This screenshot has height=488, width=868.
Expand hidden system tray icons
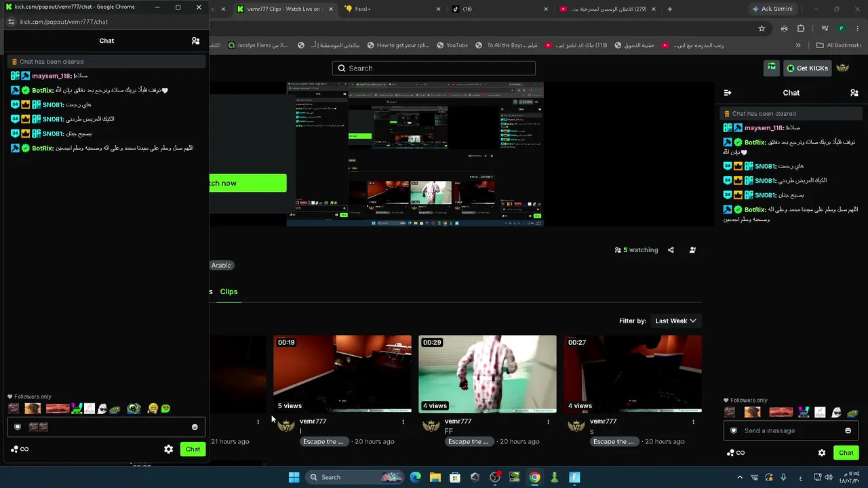(740, 477)
